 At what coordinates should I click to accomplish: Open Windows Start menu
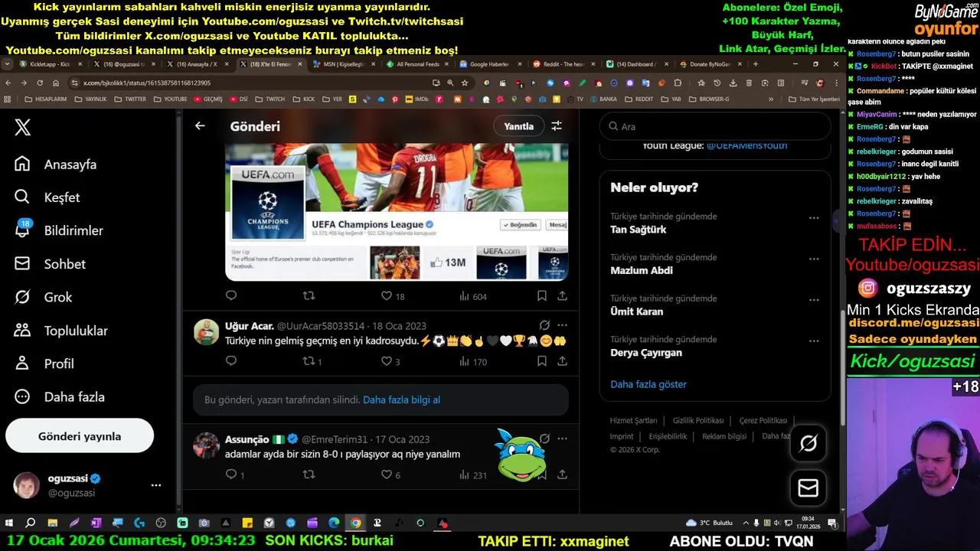9,523
